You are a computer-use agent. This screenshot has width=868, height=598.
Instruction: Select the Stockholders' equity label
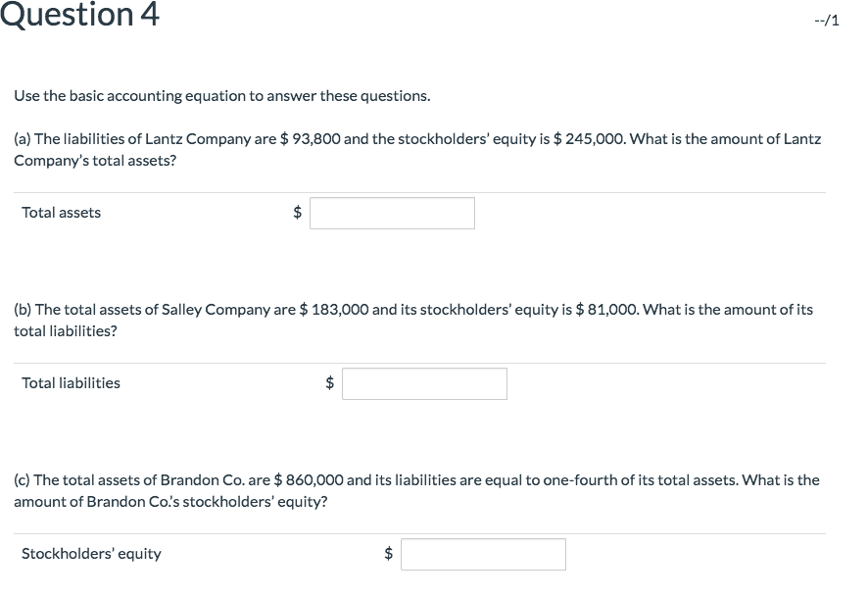pos(91,554)
